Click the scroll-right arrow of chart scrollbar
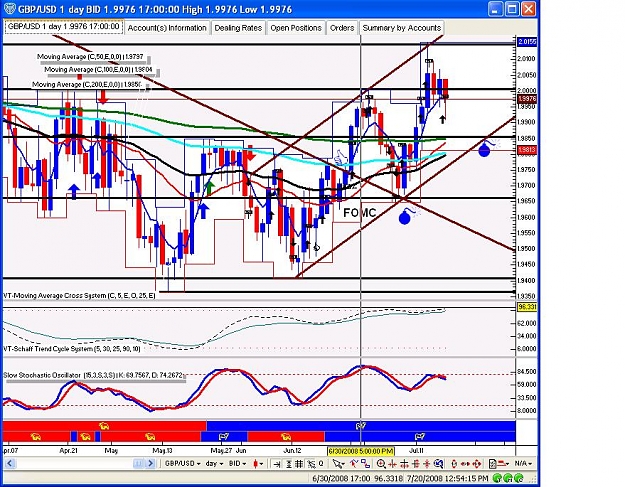Image resolution: width=625 pixels, height=487 pixels. (x=150, y=463)
